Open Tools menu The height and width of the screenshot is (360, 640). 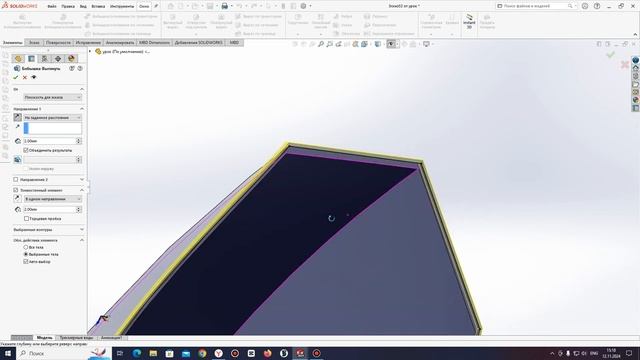point(122,7)
